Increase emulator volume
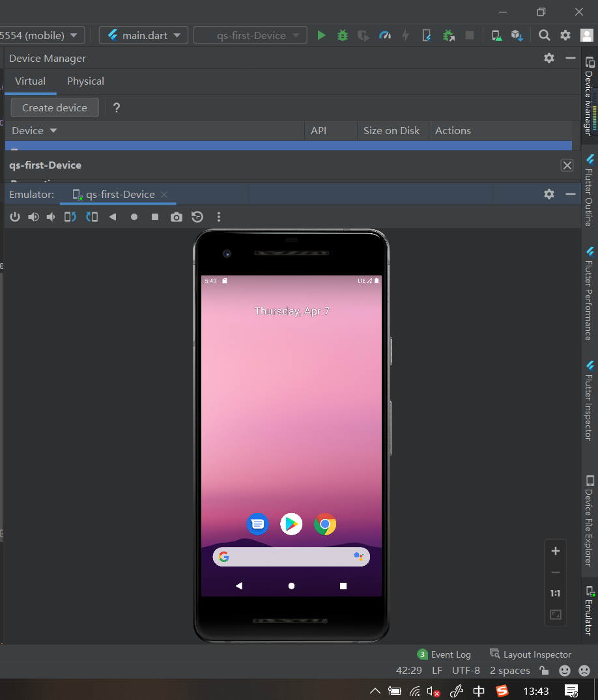 click(x=33, y=217)
